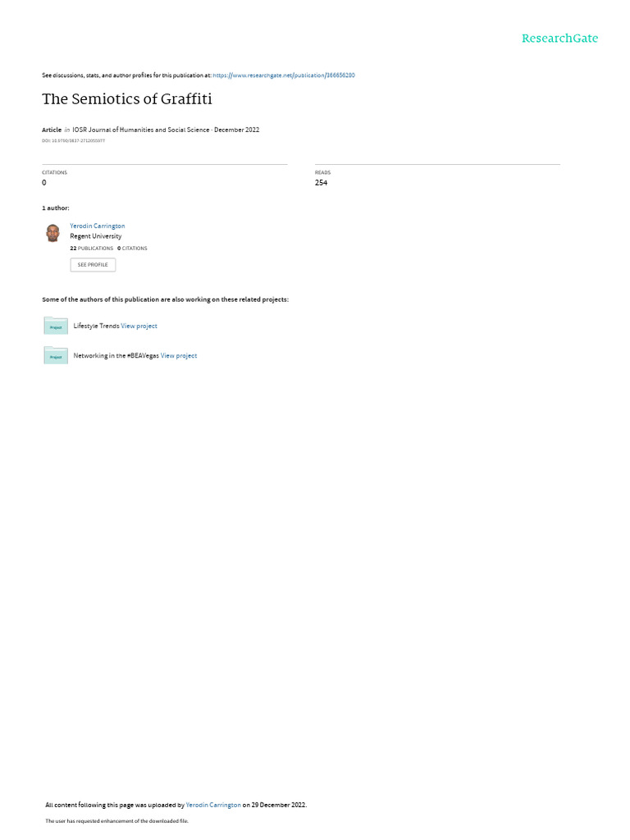Click the DOI number under the article line
The height and width of the screenshot is (840, 630).
[73, 141]
